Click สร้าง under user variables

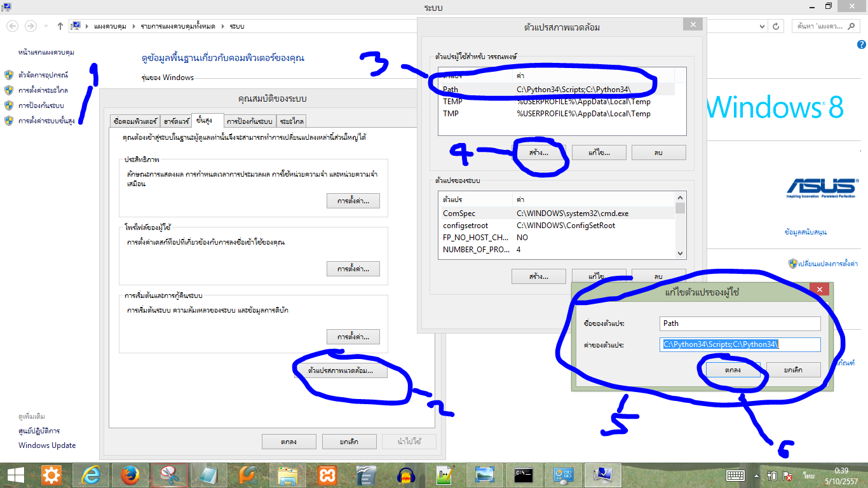(538, 152)
